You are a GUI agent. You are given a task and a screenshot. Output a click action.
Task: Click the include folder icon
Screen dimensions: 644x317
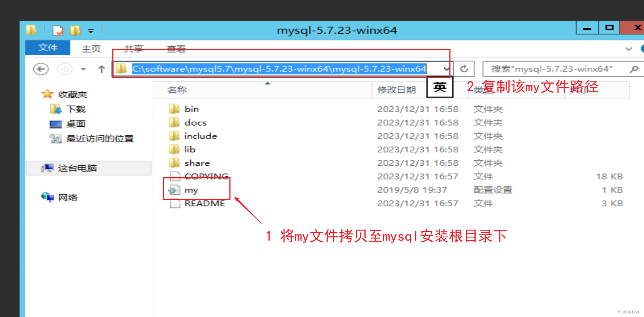pyautogui.click(x=174, y=136)
